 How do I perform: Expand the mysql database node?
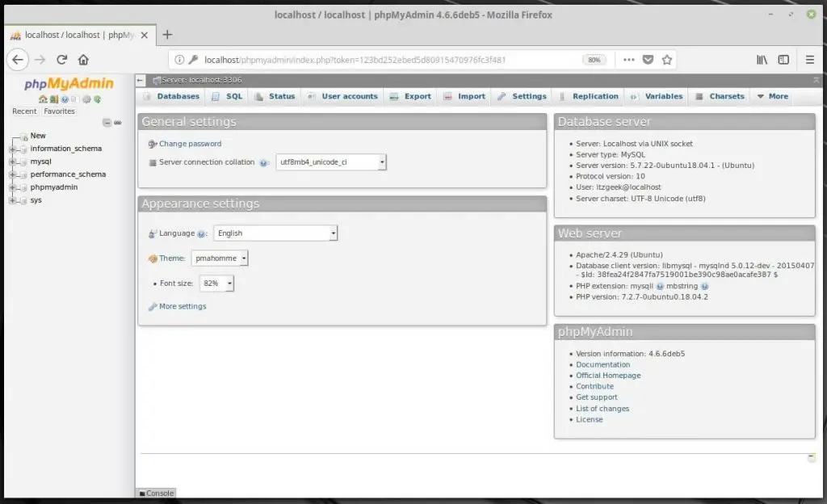pos(12,162)
